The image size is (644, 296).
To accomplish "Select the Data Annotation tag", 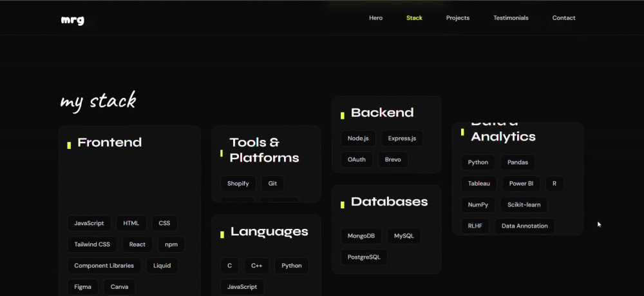I will 525,226.
